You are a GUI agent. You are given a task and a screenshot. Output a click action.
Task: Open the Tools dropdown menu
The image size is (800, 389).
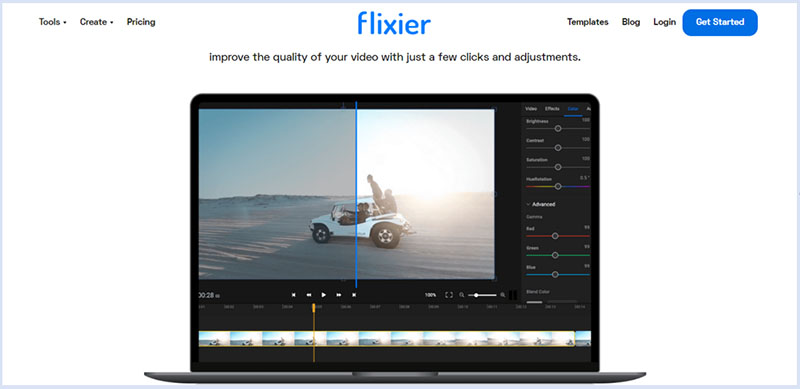coord(53,22)
